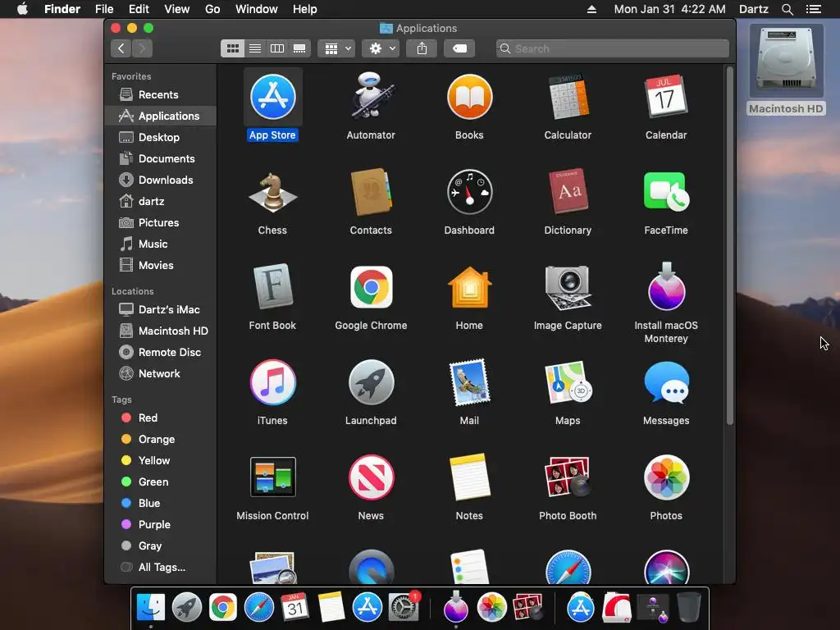Open Finder from the Dock
This screenshot has height=630, width=840.
pyautogui.click(x=151, y=608)
